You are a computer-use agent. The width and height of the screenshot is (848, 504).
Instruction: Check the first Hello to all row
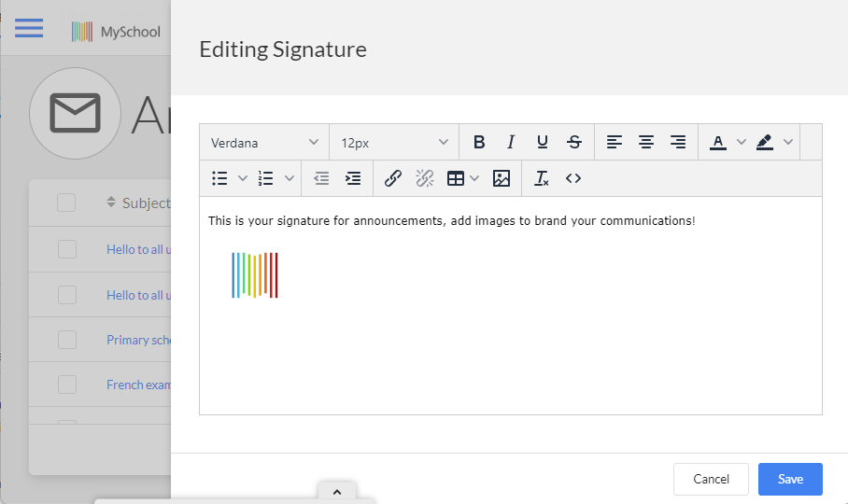pyautogui.click(x=67, y=249)
